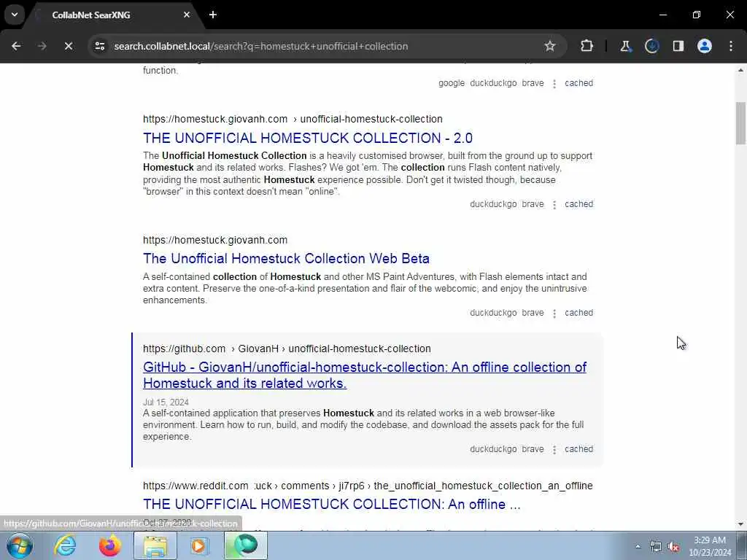Open the profile avatar menu
The image size is (747, 560).
click(705, 46)
